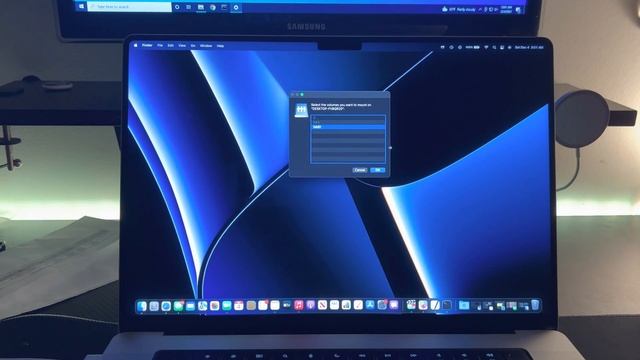This screenshot has width=640, height=360.
Task: Open Podcasts from the Dock
Action: [311, 306]
